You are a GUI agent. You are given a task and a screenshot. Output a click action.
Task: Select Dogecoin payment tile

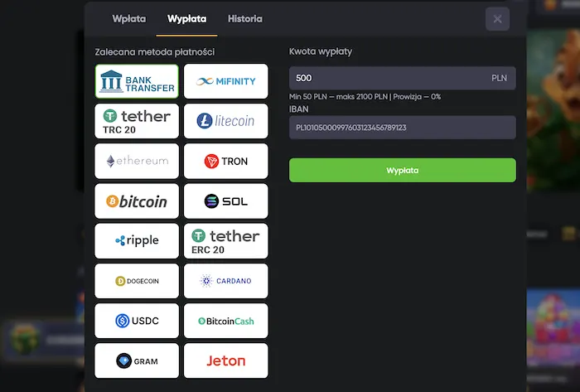pyautogui.click(x=137, y=281)
